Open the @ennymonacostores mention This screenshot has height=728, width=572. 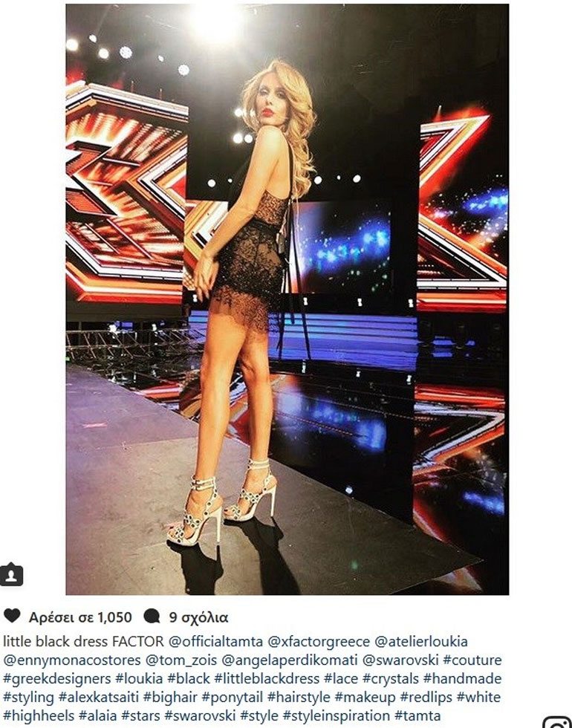[x=72, y=660]
